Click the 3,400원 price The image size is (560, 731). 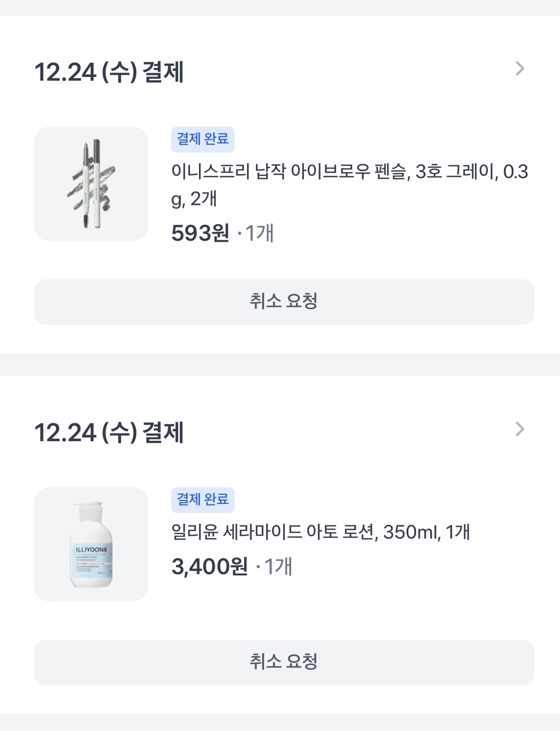pos(209,567)
